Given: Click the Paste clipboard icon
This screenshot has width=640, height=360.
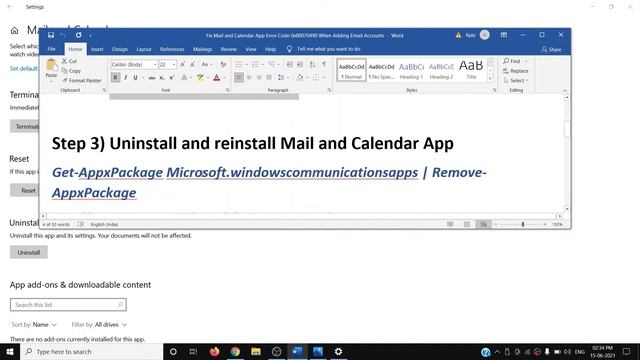Looking at the screenshot, I should click(51, 65).
